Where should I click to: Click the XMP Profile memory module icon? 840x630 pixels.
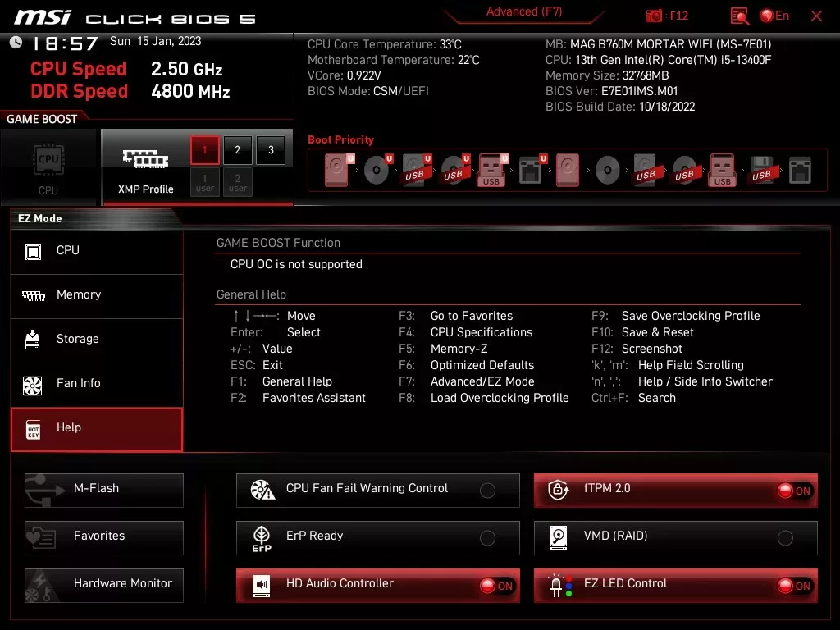(x=144, y=157)
